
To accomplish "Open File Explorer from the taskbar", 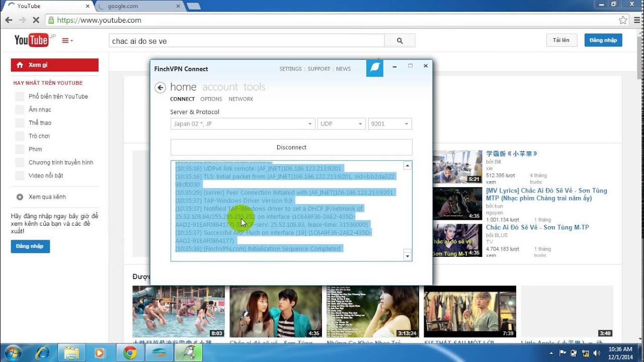I will click(x=71, y=353).
